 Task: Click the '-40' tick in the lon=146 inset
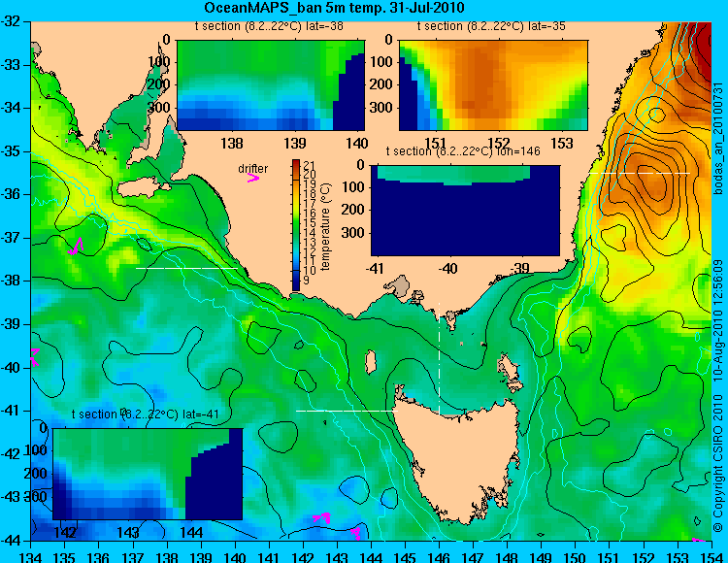(x=448, y=268)
